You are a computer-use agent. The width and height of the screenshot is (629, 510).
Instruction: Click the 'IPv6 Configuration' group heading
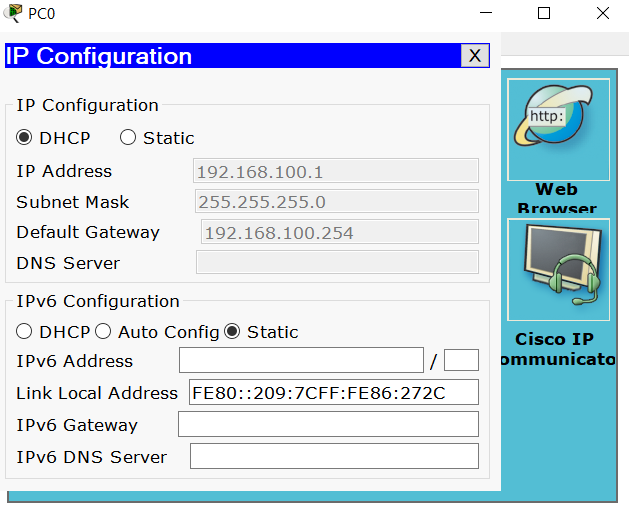tap(97, 301)
